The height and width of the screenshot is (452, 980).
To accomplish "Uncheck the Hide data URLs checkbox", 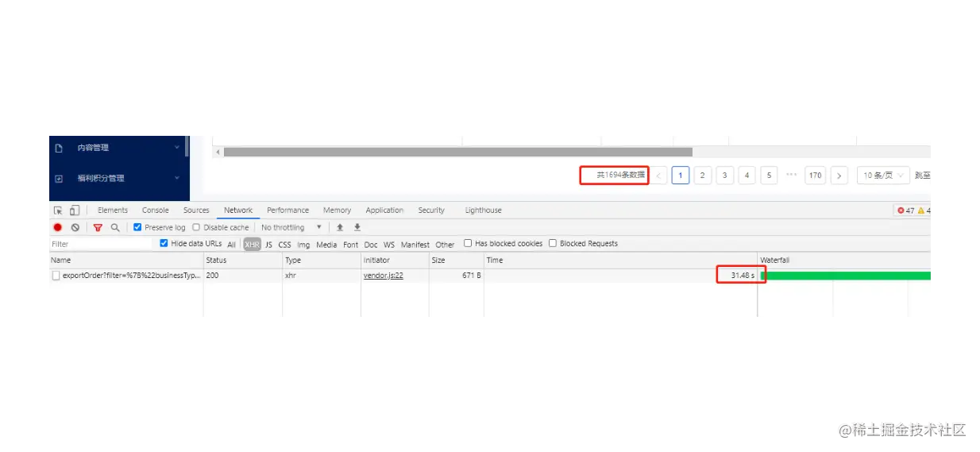I will coord(164,244).
